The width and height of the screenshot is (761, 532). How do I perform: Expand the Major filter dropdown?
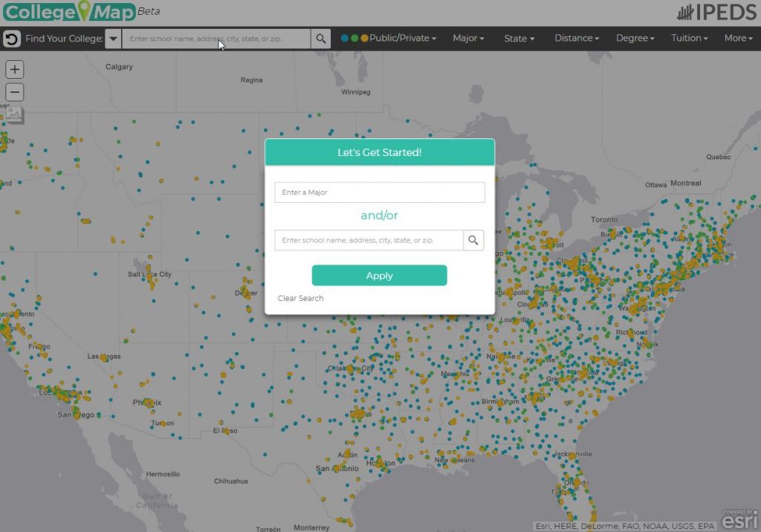468,38
